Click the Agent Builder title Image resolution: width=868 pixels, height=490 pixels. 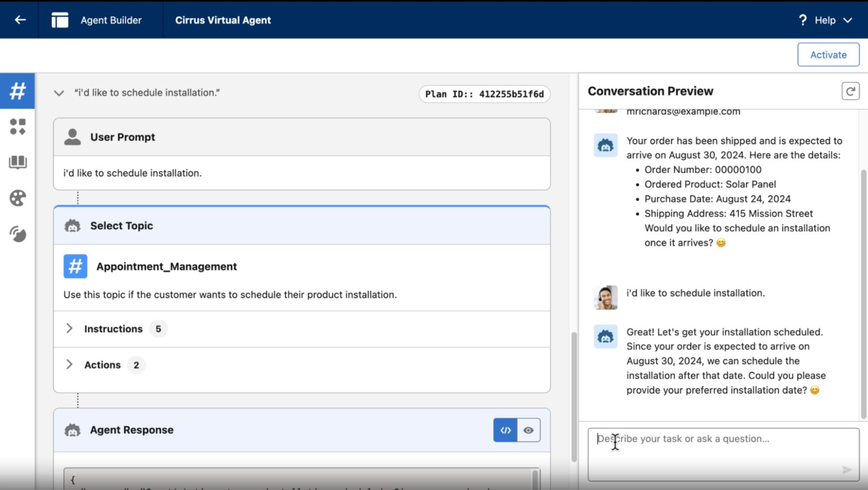111,20
